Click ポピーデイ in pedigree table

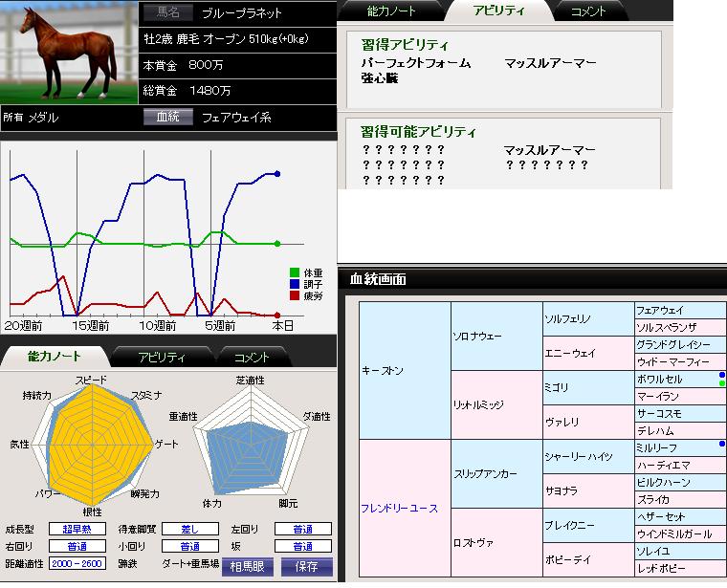click(x=588, y=559)
